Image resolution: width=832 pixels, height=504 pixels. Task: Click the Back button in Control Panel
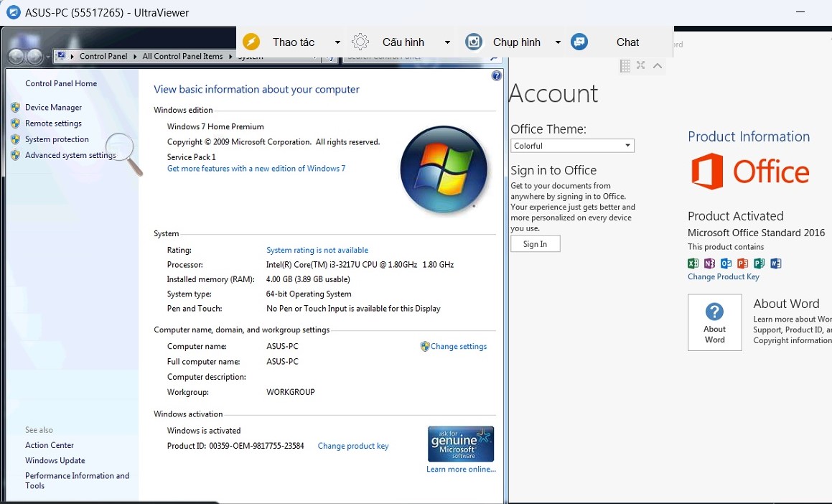coord(17,56)
